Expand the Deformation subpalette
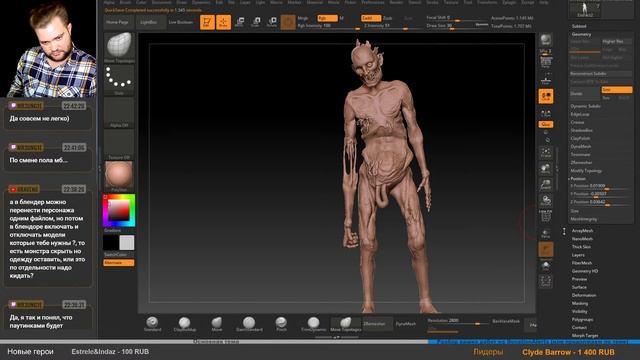640x360 pixels. [x=584, y=295]
